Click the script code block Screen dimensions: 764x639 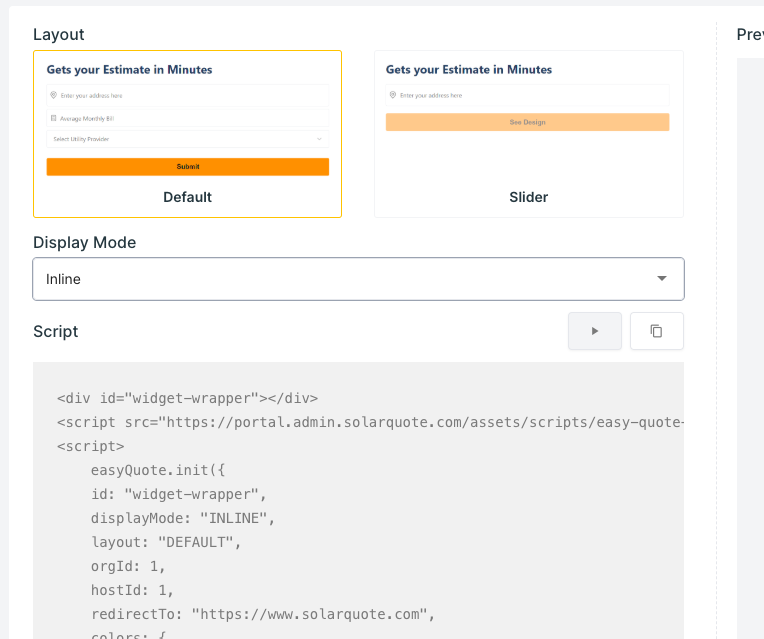tap(358, 500)
